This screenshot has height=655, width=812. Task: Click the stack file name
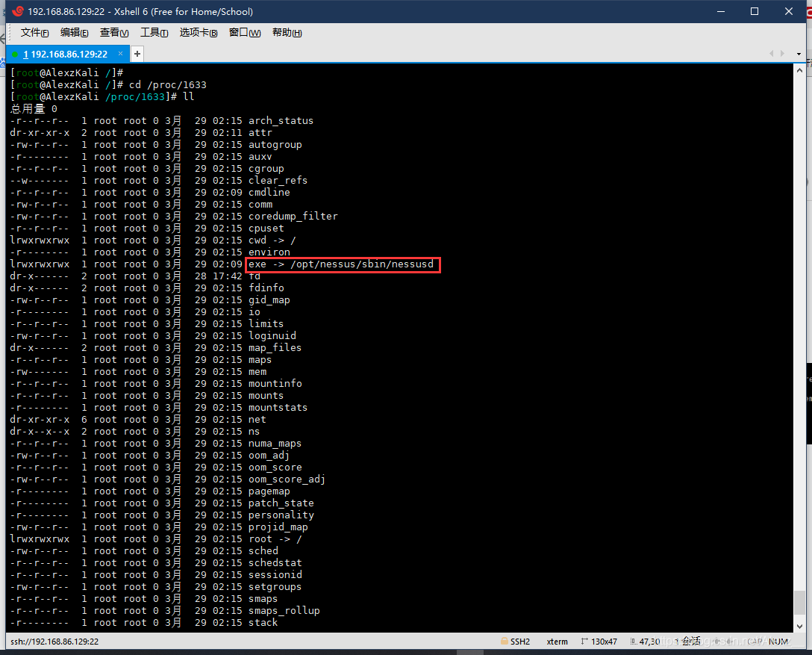[x=263, y=622]
